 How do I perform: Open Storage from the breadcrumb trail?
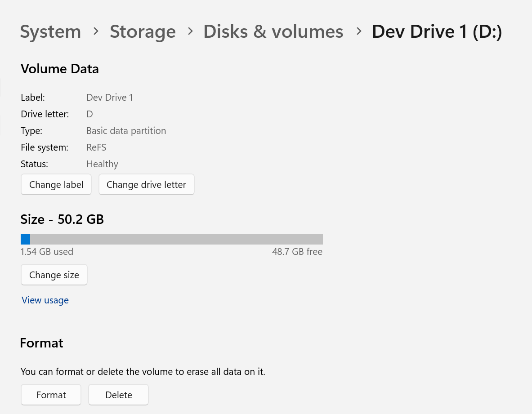[143, 31]
